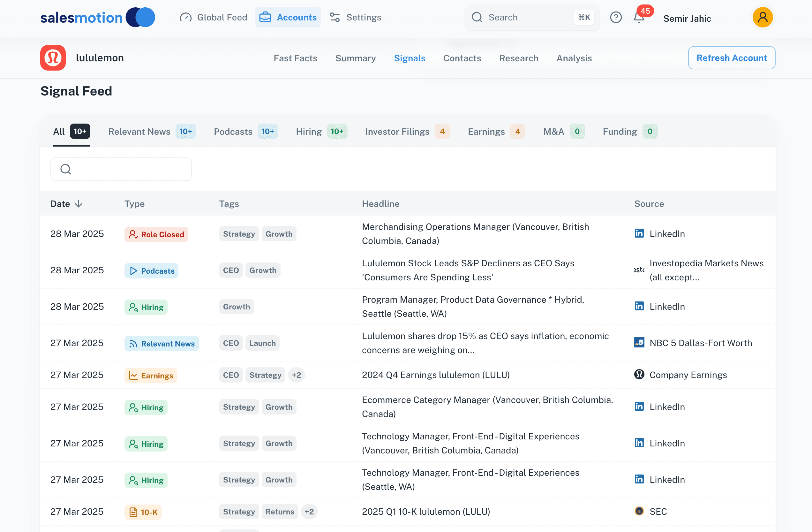Filter by Funding tab
Screen dimensions: 812x532
[x=630, y=132]
